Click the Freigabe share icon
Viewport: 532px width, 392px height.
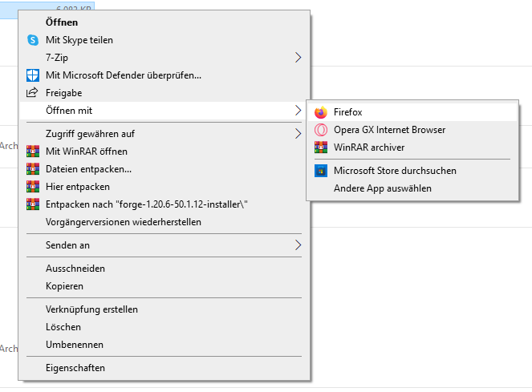[x=33, y=93]
